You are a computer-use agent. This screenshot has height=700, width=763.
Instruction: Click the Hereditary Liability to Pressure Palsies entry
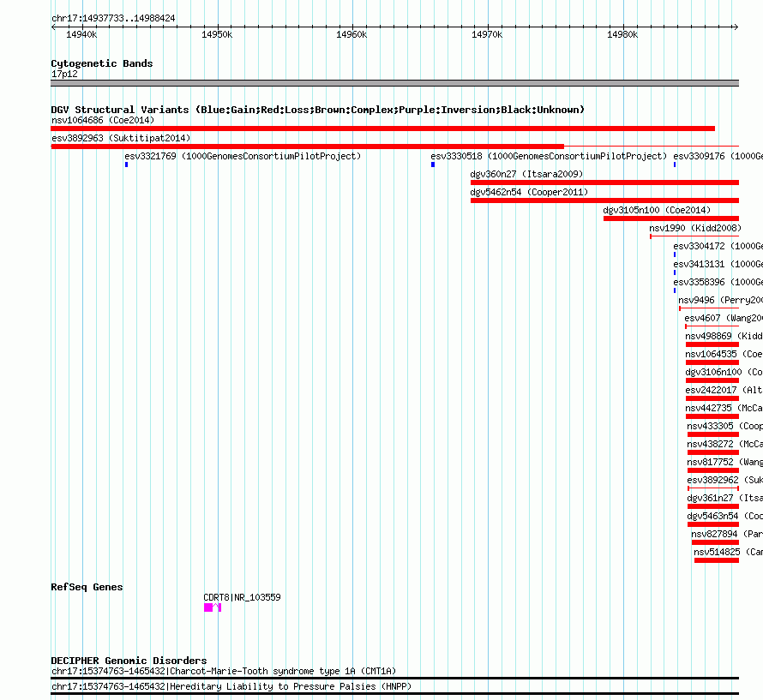point(231,686)
